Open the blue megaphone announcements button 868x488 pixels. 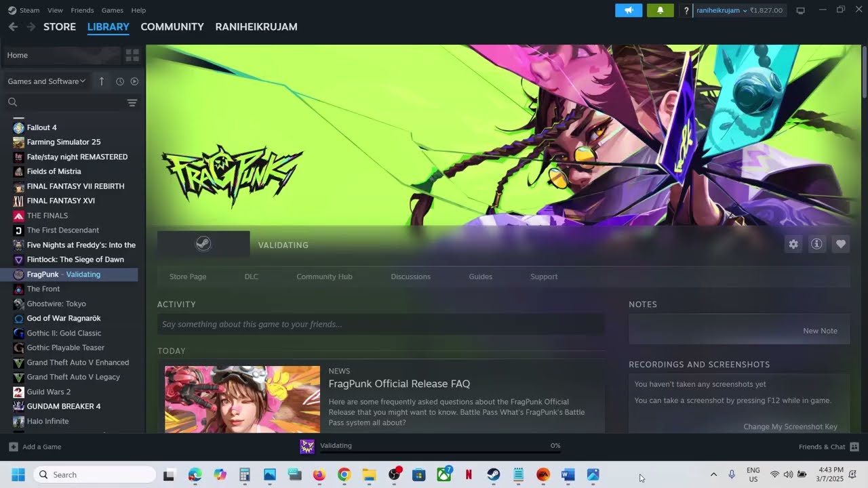pyautogui.click(x=629, y=10)
